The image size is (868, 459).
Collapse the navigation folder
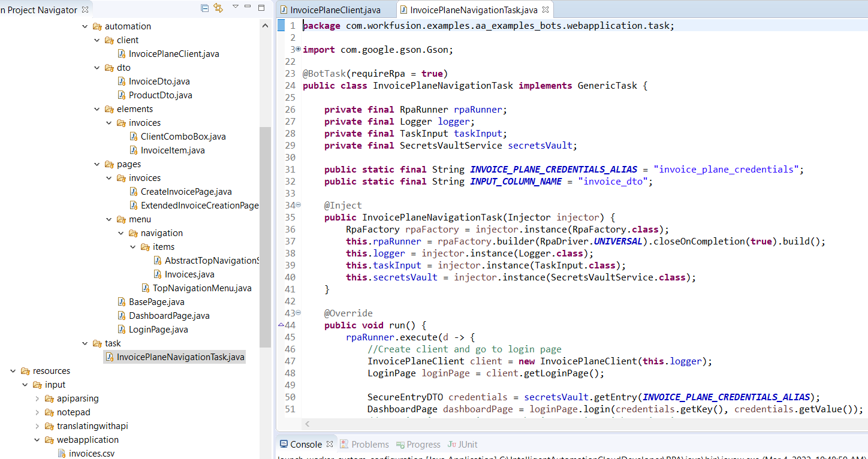click(120, 233)
